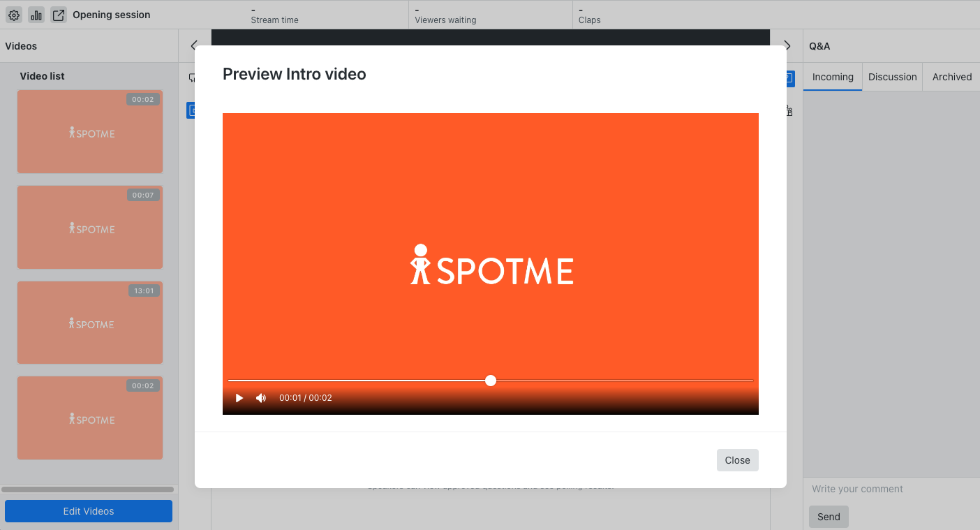980x530 pixels.
Task: Click the Videos panel heading
Action: [21, 46]
